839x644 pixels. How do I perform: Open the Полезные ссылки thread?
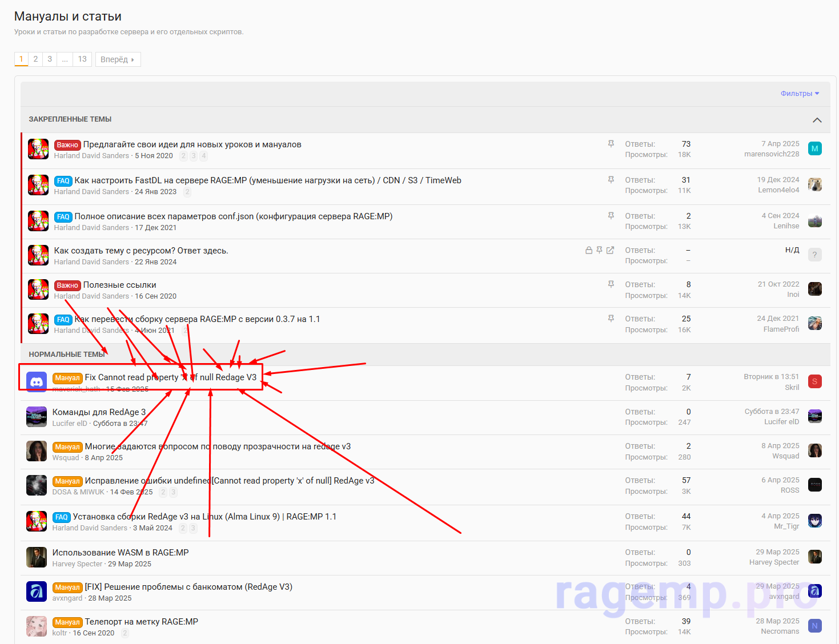tap(119, 285)
